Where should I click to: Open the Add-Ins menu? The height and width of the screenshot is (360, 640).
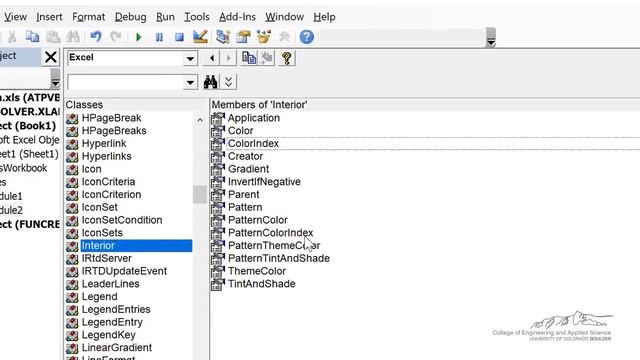pyautogui.click(x=238, y=17)
